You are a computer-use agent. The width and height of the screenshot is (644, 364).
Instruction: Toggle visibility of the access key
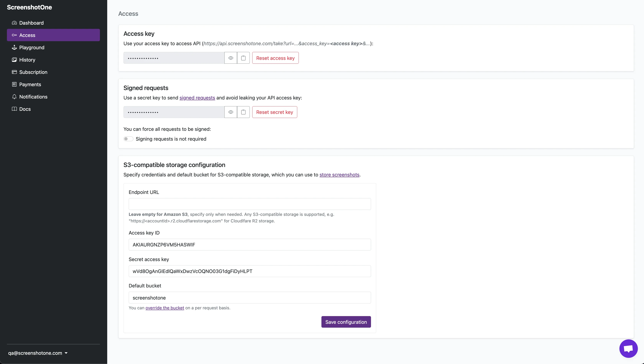(230, 58)
